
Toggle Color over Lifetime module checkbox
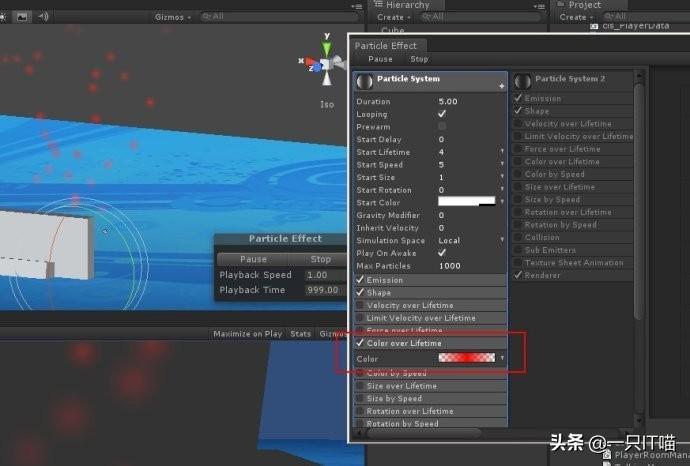360,343
